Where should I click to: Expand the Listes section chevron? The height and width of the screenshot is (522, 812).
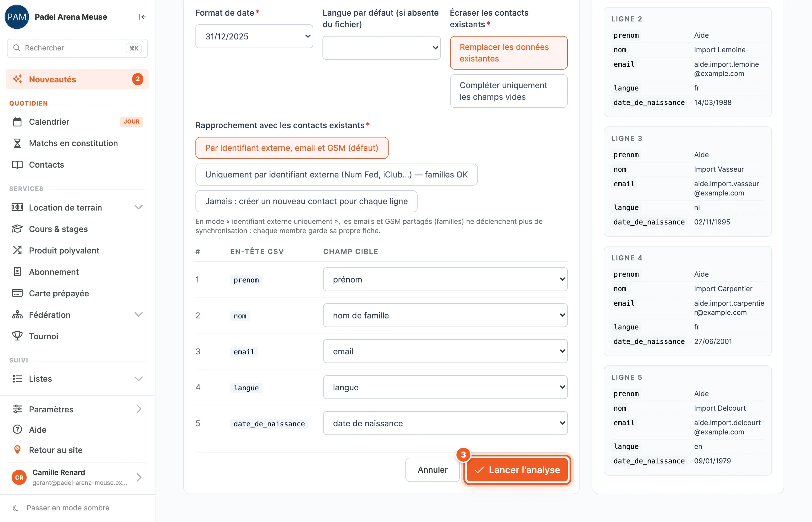(138, 379)
